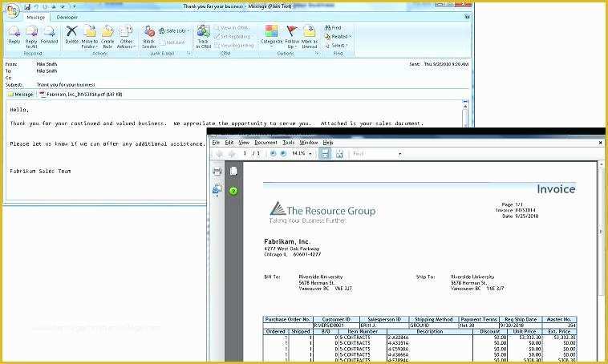This screenshot has height=364, width=608.
Task: Open Junk E-mail options dialog launcher
Action: click(188, 53)
